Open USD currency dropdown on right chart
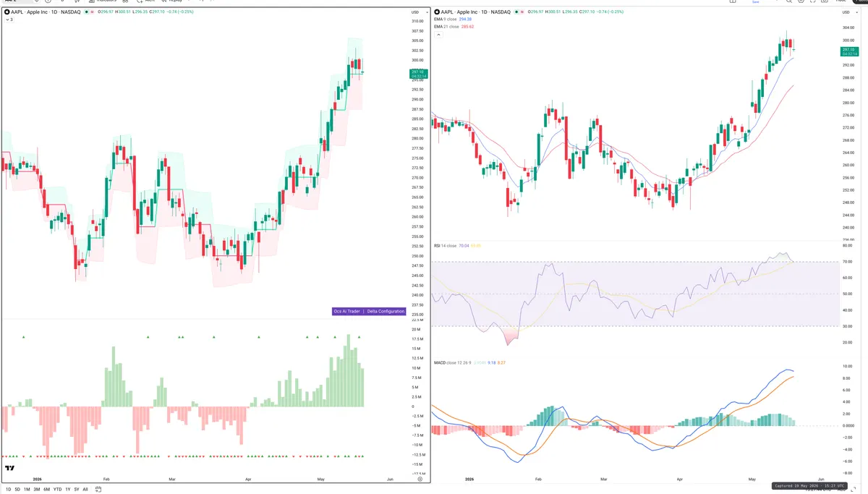Viewport: 868px width, 494px height. tap(848, 12)
